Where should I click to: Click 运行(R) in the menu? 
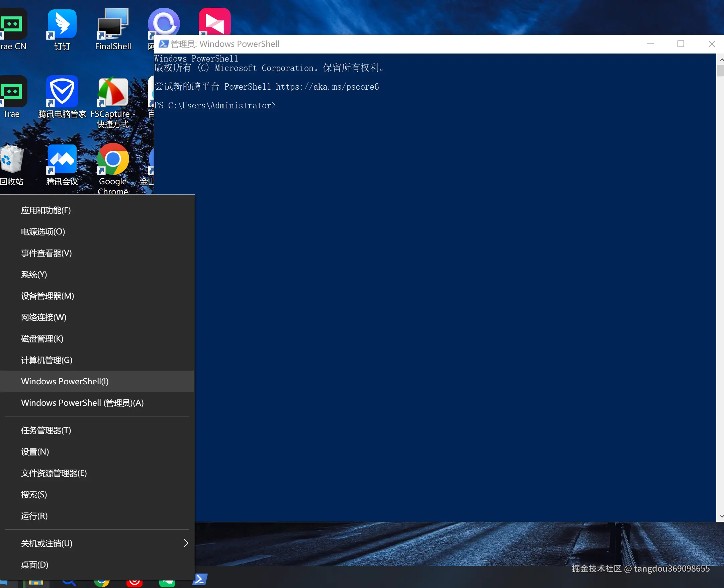coord(34,516)
